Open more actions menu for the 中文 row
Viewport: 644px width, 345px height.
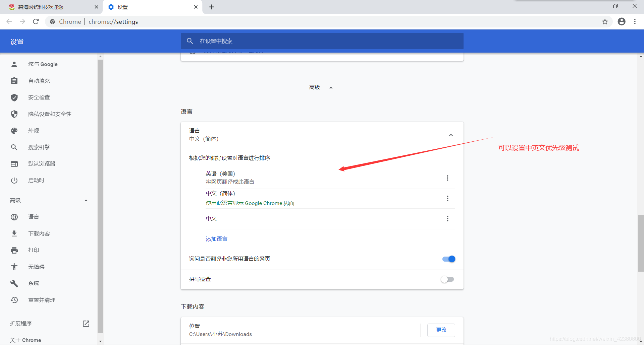[447, 218]
